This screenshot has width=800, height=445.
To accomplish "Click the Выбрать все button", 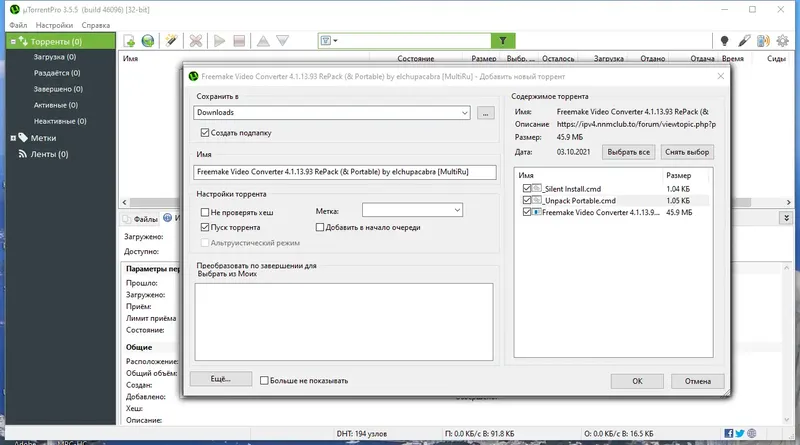I will coord(629,152).
